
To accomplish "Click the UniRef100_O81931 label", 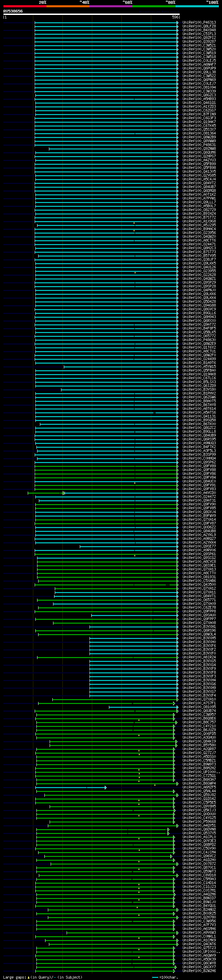I will (199, 577).
